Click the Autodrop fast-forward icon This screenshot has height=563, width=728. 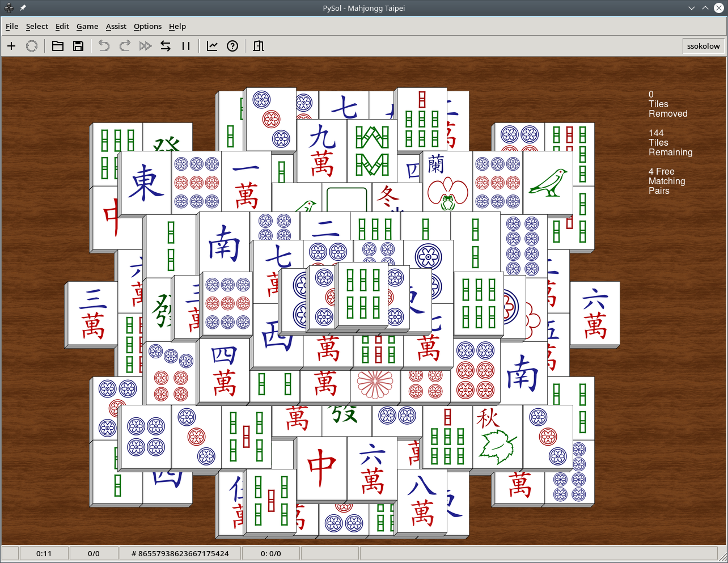[145, 46]
